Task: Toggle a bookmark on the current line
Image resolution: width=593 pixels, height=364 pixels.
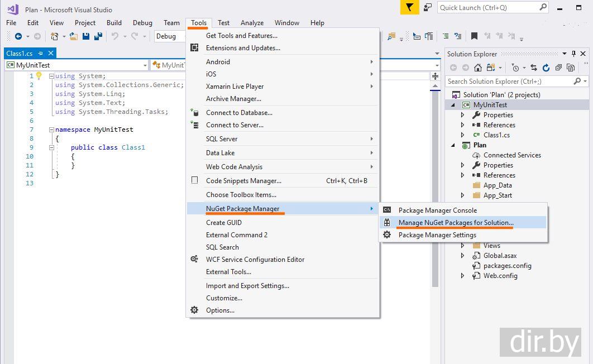Action: tap(474, 36)
